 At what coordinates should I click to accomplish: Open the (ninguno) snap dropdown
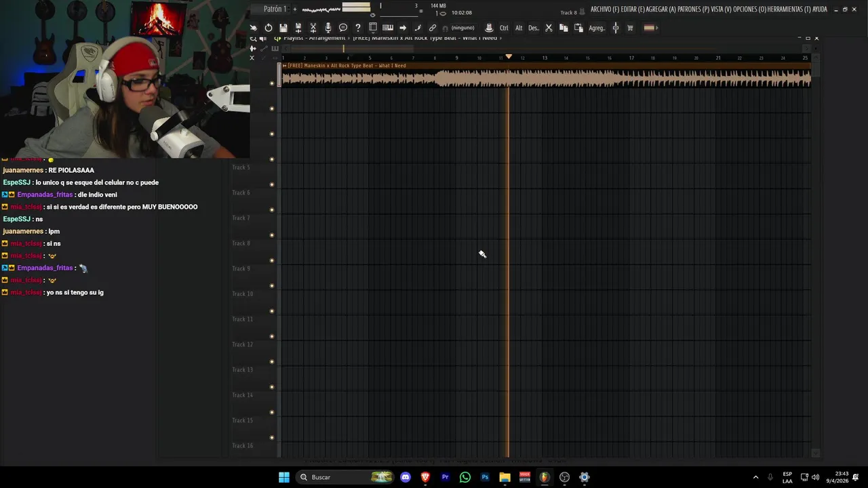coord(463,28)
